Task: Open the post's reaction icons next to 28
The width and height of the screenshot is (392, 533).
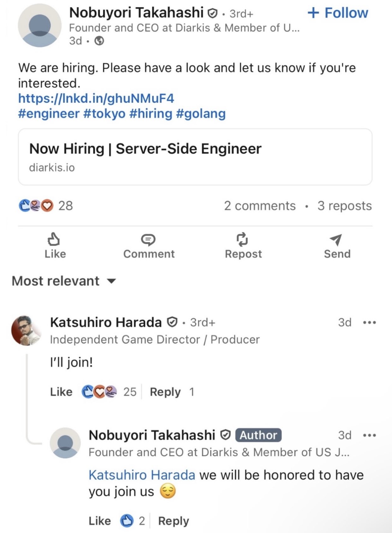Action: pyautogui.click(x=36, y=206)
